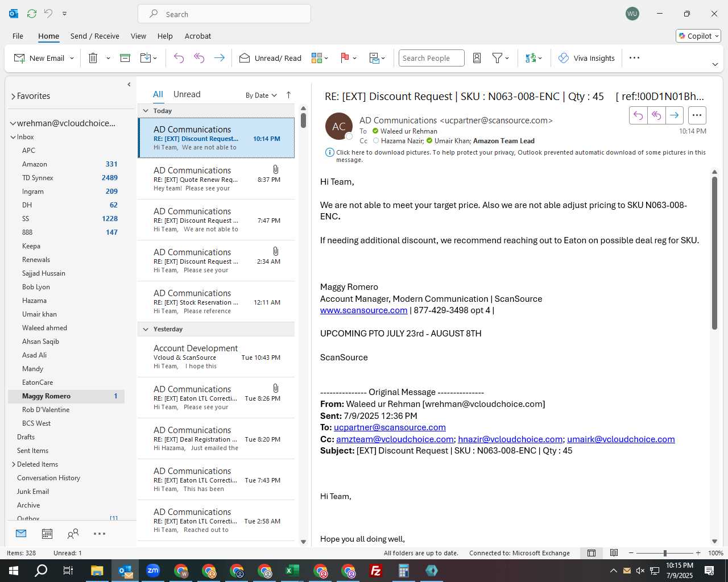Open the Address Book icon

pyautogui.click(x=477, y=58)
